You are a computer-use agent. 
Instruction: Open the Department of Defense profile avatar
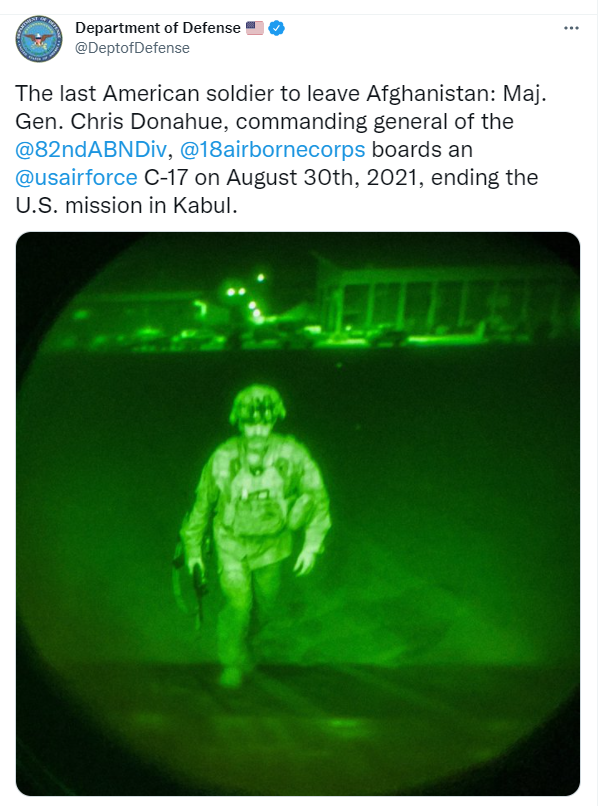39,39
